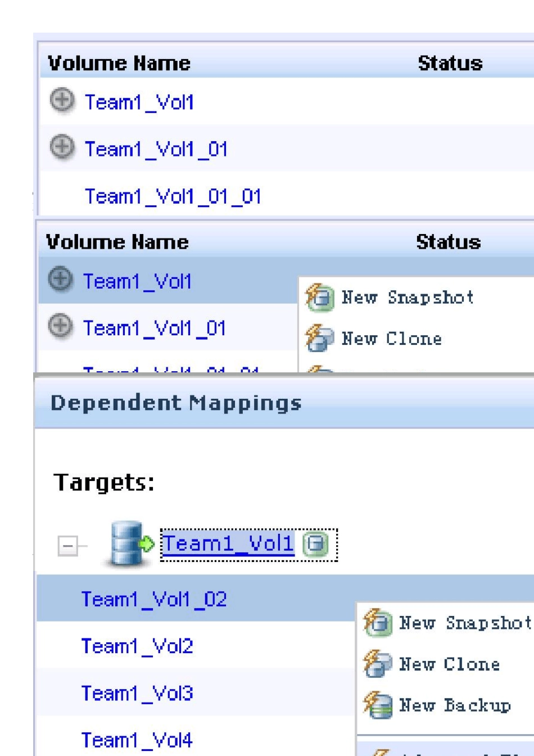Open Team1_Vol1_01 link in the table without a menu
The height and width of the screenshot is (756, 534).
pos(156,150)
